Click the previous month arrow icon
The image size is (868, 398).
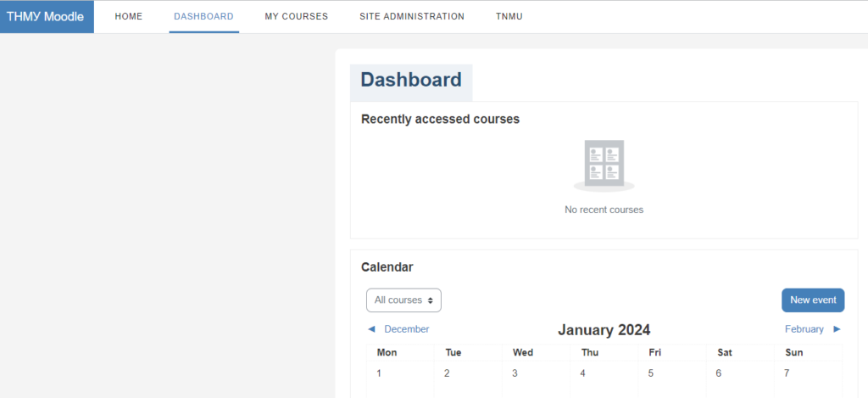pos(371,329)
